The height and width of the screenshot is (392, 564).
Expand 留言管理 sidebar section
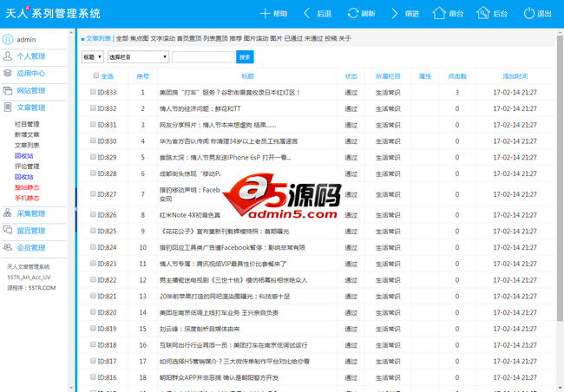click(x=31, y=231)
